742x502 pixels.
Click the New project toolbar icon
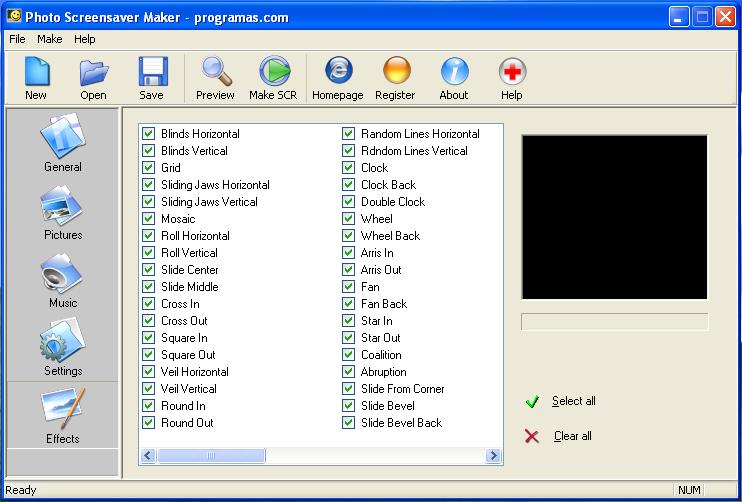pyautogui.click(x=36, y=71)
